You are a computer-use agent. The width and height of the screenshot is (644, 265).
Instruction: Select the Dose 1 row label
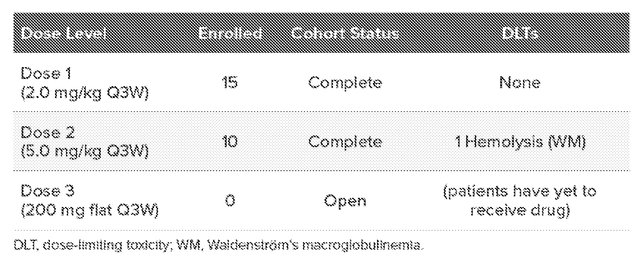46,75
